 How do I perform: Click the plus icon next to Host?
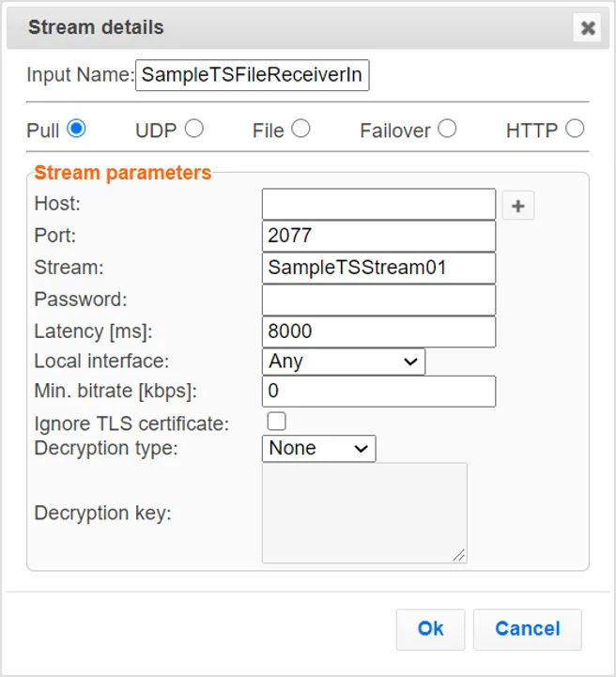[518, 205]
